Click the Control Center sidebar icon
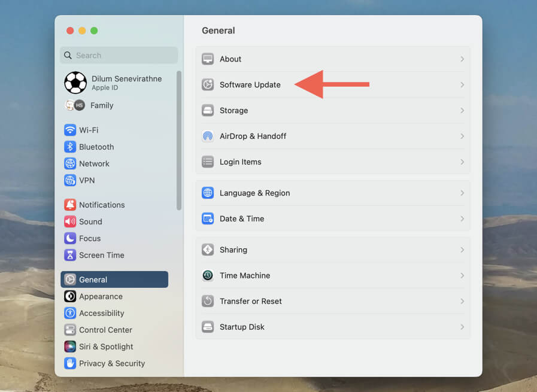The height and width of the screenshot is (392, 537). 70,330
